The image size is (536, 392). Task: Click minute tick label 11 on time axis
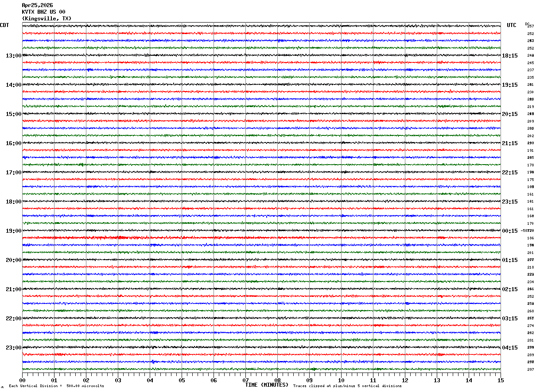point(373,380)
